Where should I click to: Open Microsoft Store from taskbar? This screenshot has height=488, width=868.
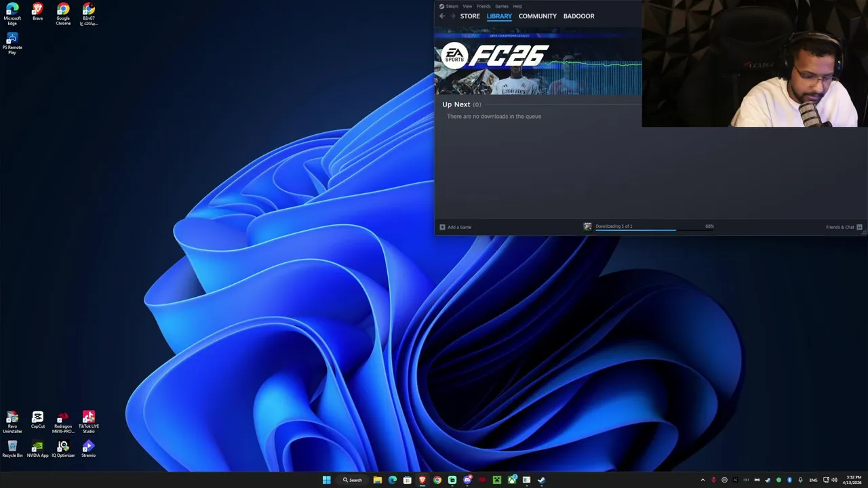click(408, 480)
